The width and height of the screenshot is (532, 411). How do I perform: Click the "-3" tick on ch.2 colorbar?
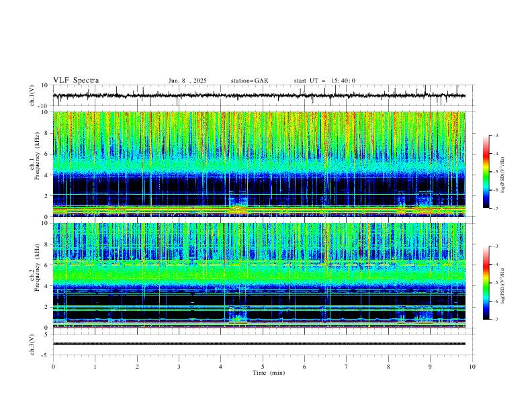tap(495, 246)
